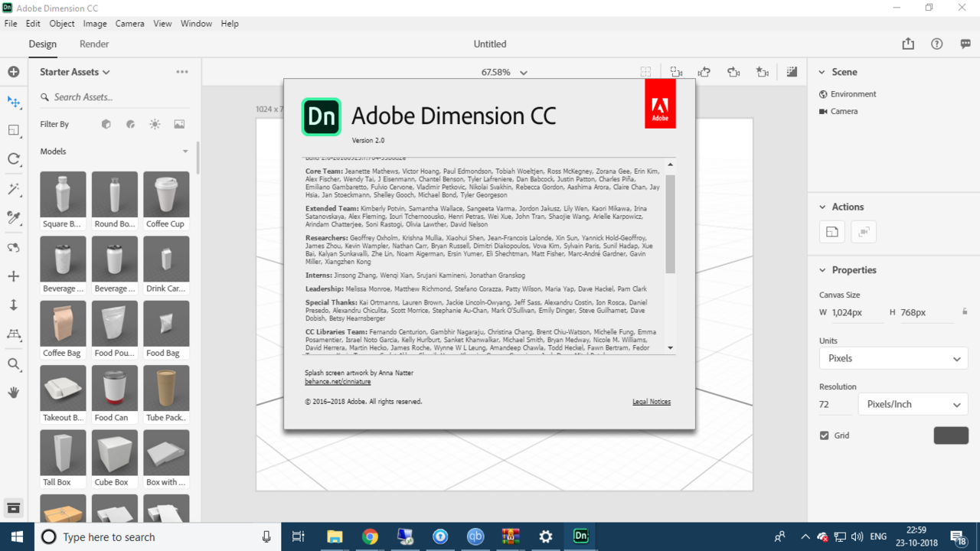The width and height of the screenshot is (980, 551).
Task: Open the Pixels/Inch resolution dropdown
Action: (x=913, y=404)
